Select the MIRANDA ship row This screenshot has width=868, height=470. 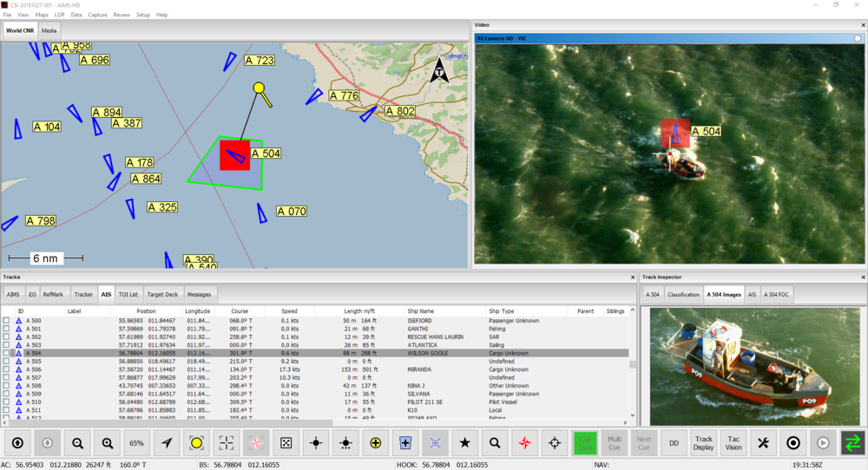click(x=315, y=369)
